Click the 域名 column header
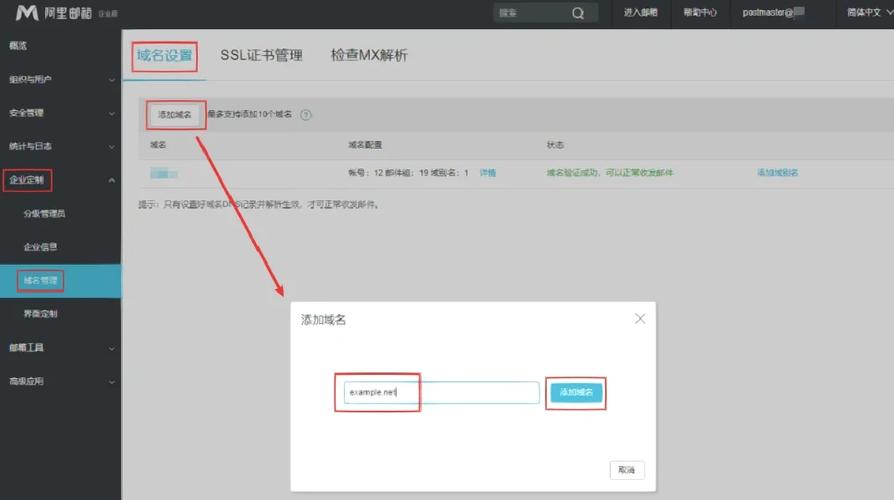The image size is (894, 500). coord(158,145)
